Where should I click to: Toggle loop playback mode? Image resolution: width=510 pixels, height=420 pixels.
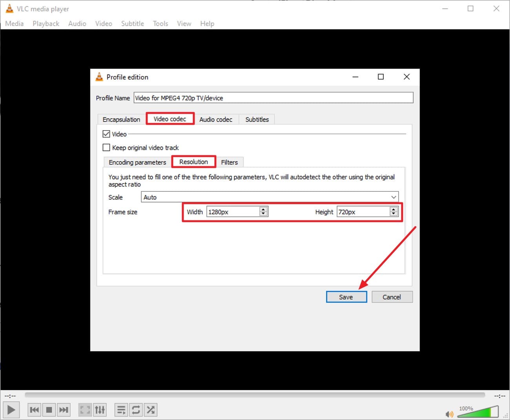[x=136, y=409]
